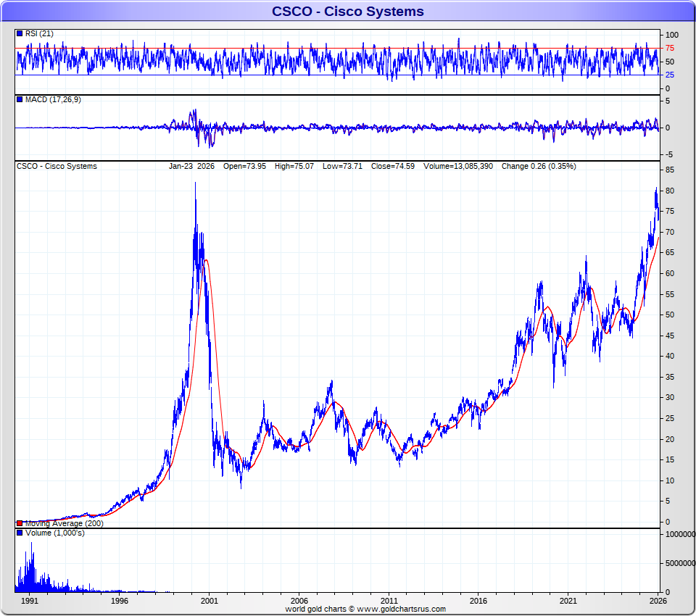696x616 pixels.
Task: Click the red 75 overbought label on RSI axis
Action: coord(671,48)
